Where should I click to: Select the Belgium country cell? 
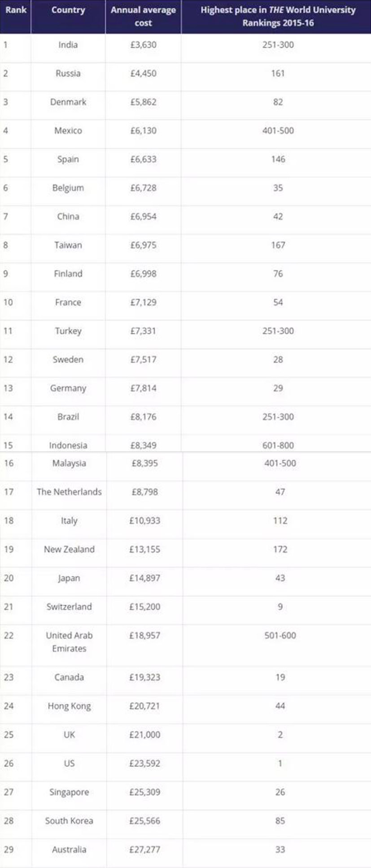click(68, 188)
